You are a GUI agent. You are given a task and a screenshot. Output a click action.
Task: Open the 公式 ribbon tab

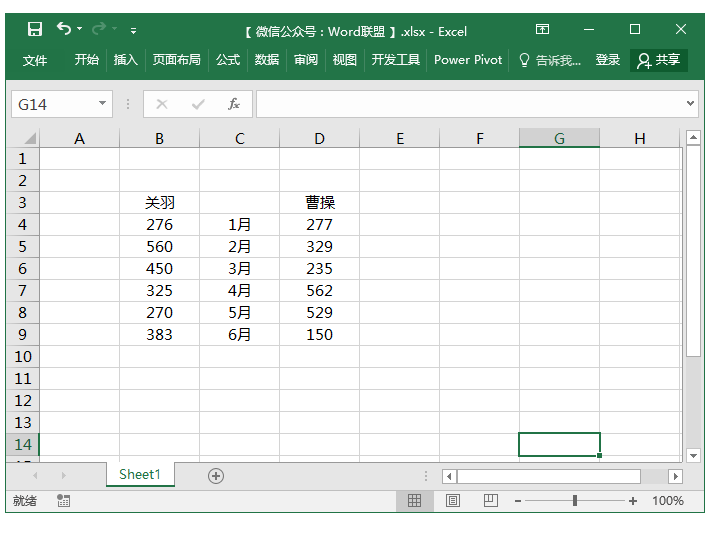228,60
